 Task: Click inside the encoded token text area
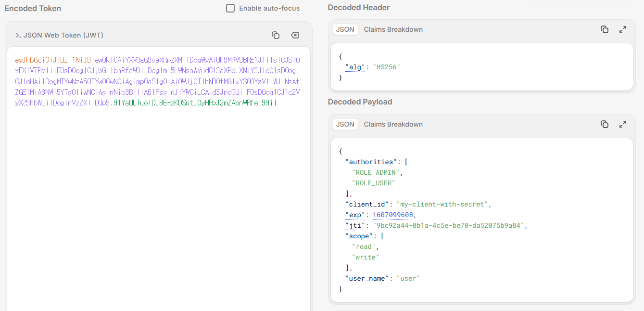pyautogui.click(x=158, y=178)
